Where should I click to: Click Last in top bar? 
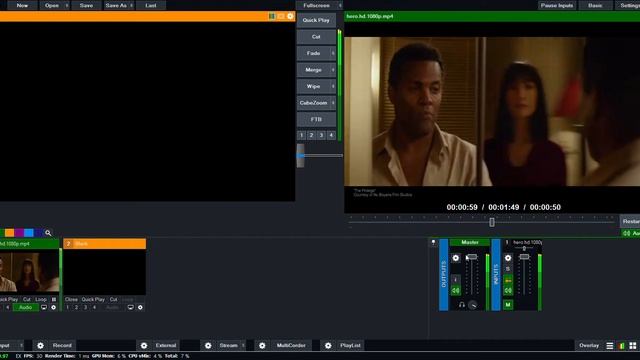151,5
